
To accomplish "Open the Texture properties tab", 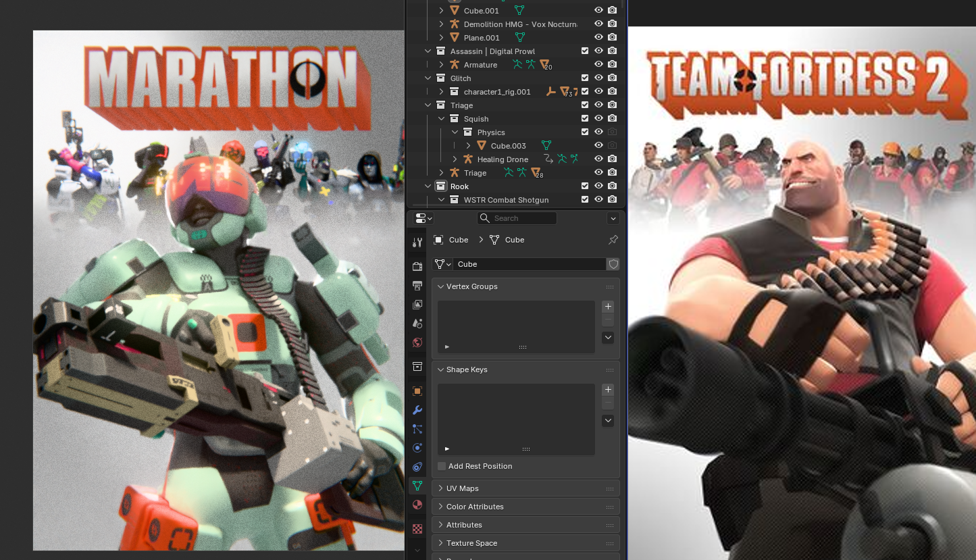I will [417, 529].
